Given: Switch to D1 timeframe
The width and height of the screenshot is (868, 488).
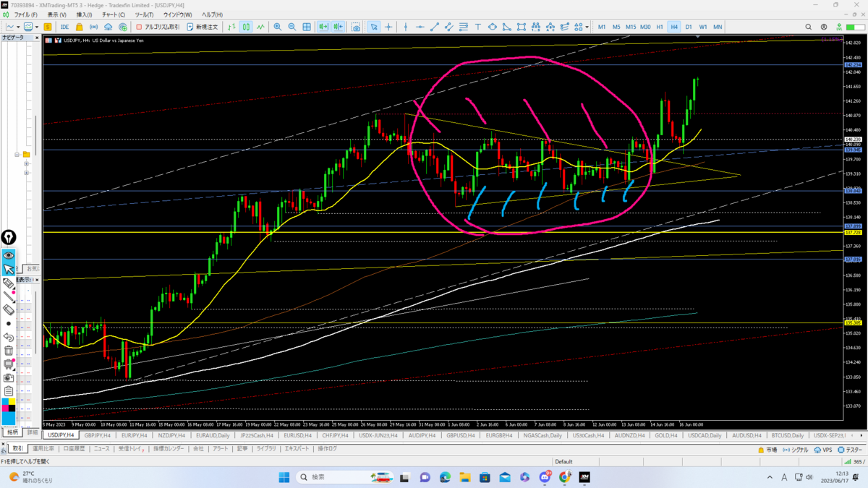Looking at the screenshot, I should tap(689, 27).
